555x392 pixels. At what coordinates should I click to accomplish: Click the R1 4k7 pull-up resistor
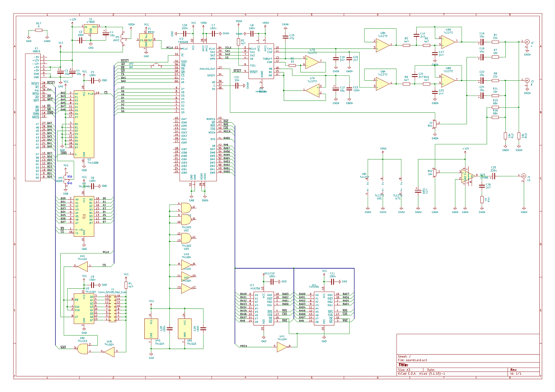pyautogui.click(x=126, y=285)
